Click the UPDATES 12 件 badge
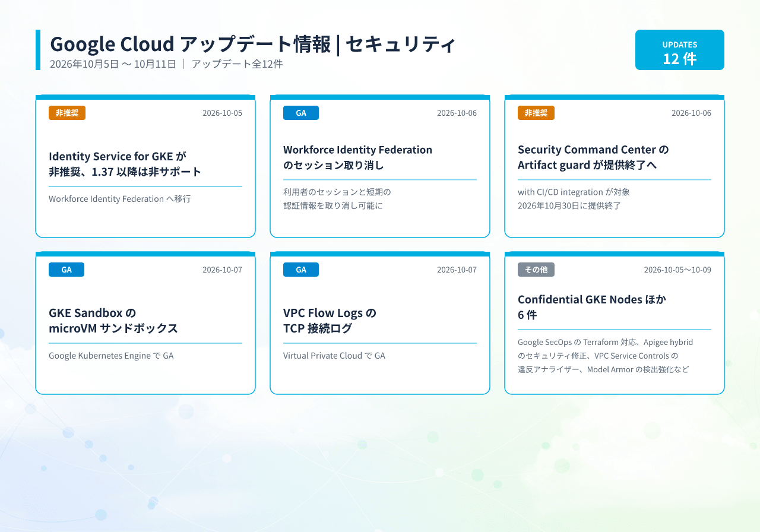 [680, 50]
